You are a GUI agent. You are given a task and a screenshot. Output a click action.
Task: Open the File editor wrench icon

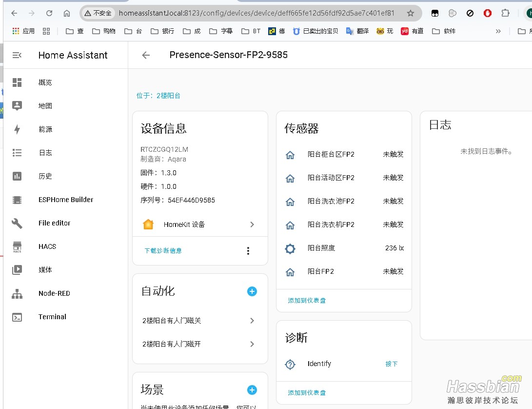pos(17,223)
